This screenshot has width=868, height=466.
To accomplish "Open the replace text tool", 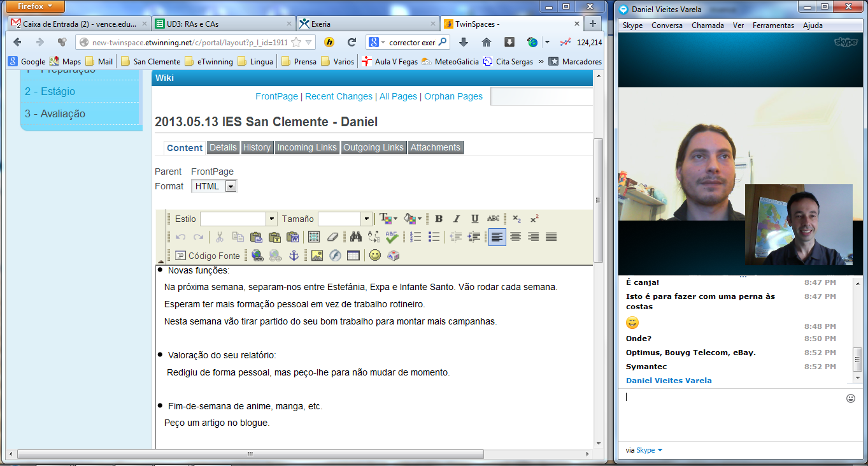I will pos(374,237).
